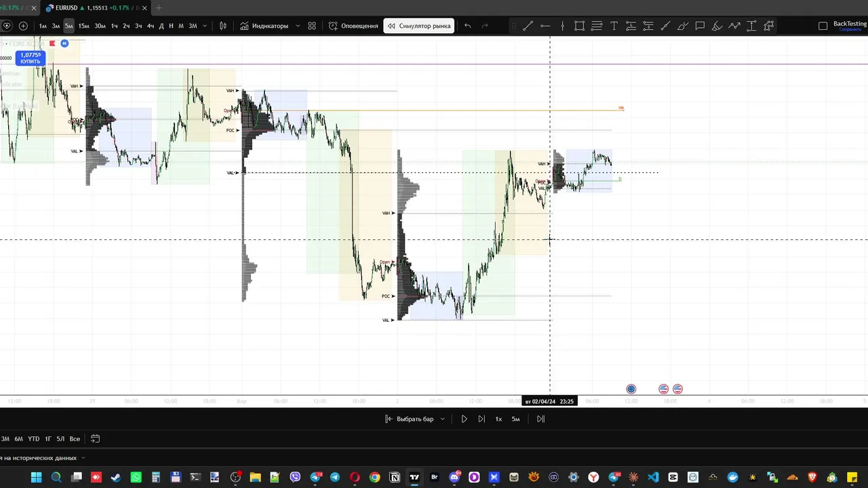Select the vertical line tool

pyautogui.click(x=562, y=26)
